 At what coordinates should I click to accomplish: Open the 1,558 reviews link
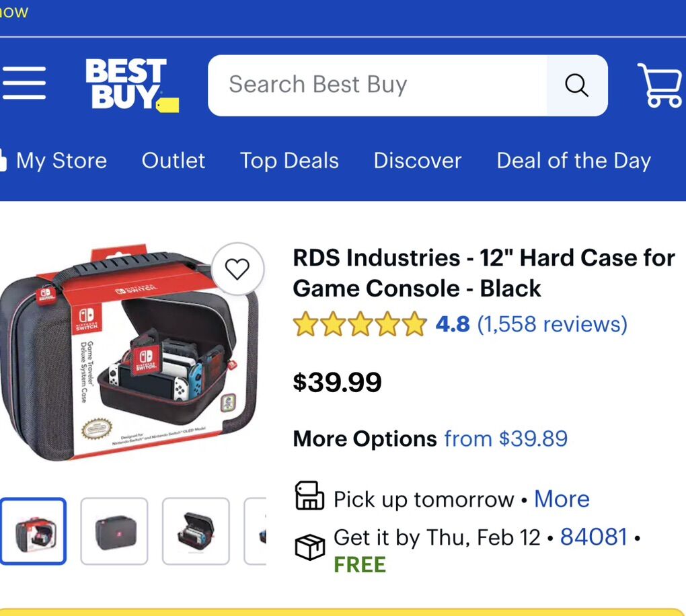(x=552, y=324)
